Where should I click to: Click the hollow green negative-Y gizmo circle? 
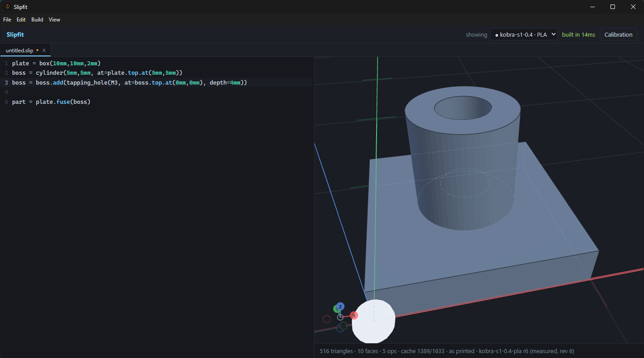click(343, 326)
